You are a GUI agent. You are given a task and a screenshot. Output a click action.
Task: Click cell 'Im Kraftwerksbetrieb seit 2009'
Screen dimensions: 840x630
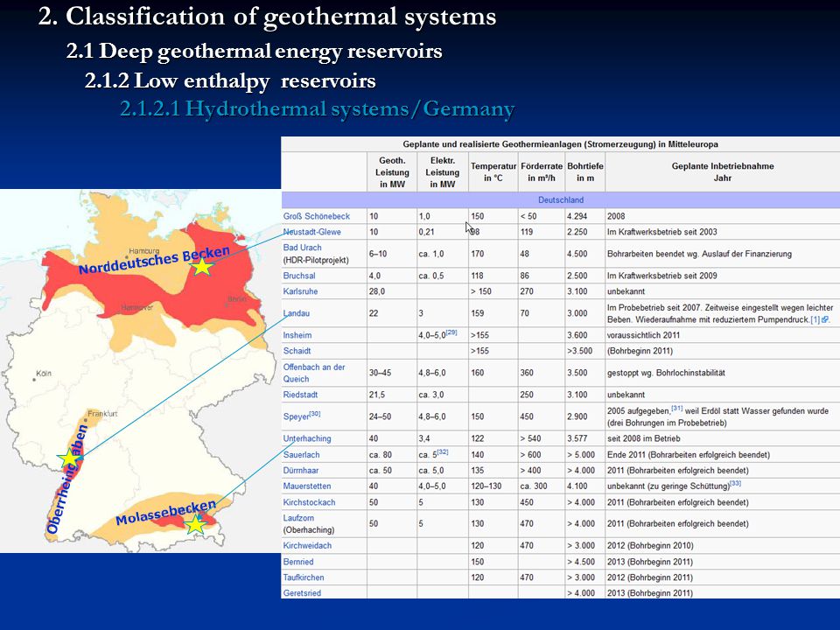coord(662,276)
